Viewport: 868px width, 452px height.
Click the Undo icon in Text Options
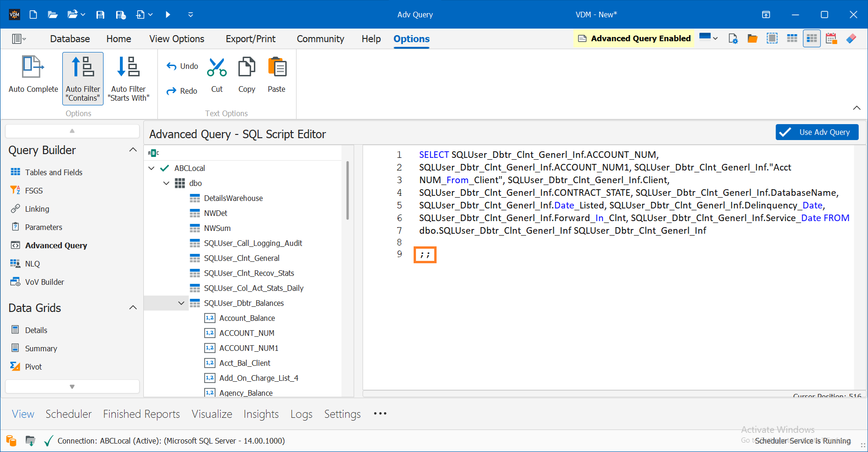(172, 66)
